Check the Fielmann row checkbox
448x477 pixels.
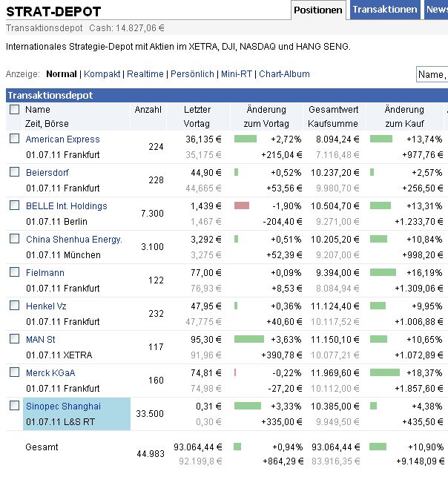[x=14, y=272]
